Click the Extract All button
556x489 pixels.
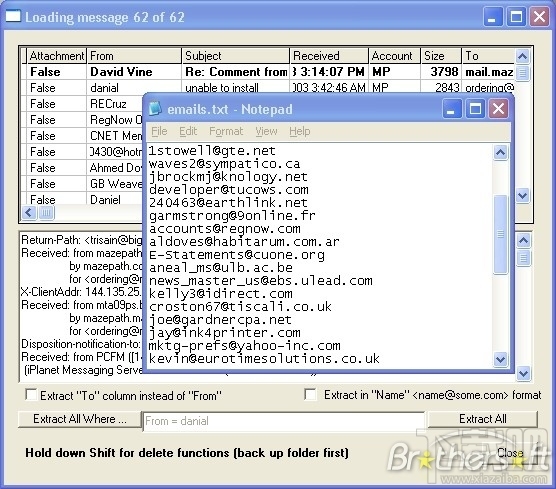pyautogui.click(x=483, y=419)
